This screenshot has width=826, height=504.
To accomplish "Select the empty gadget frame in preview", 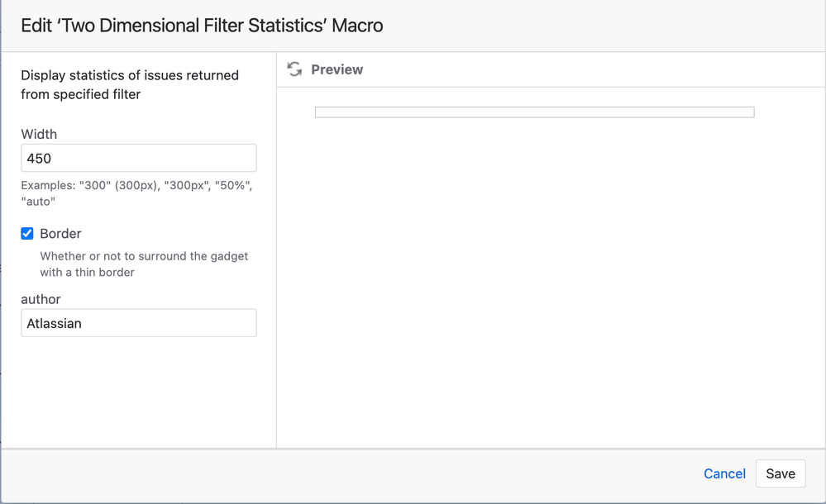I will 534,112.
